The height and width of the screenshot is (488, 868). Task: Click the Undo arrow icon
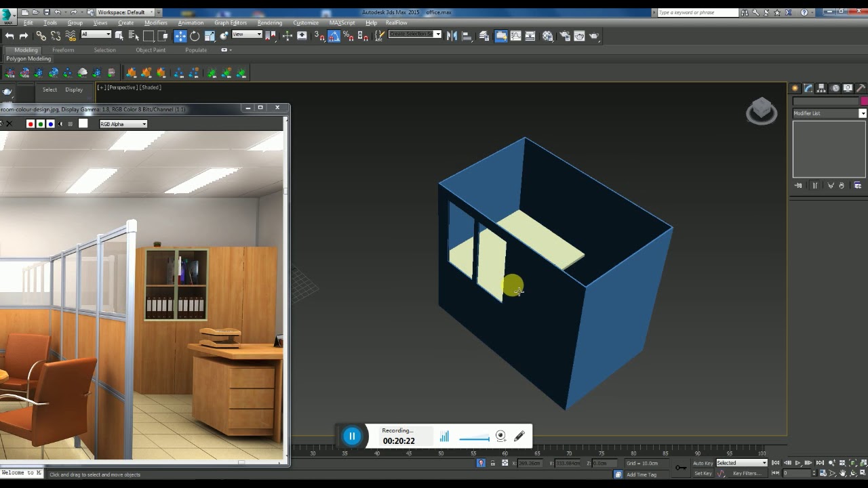click(x=9, y=36)
